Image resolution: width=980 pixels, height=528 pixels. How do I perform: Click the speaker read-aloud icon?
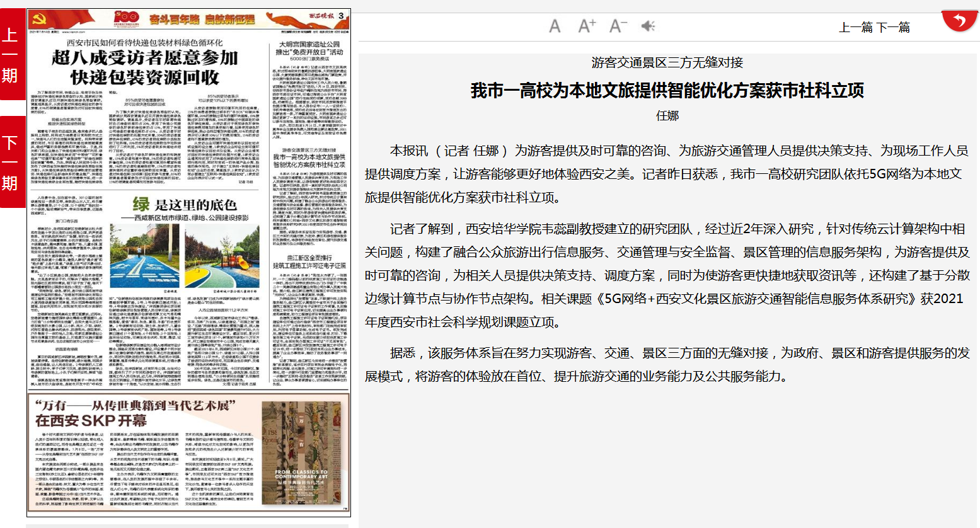point(648,26)
